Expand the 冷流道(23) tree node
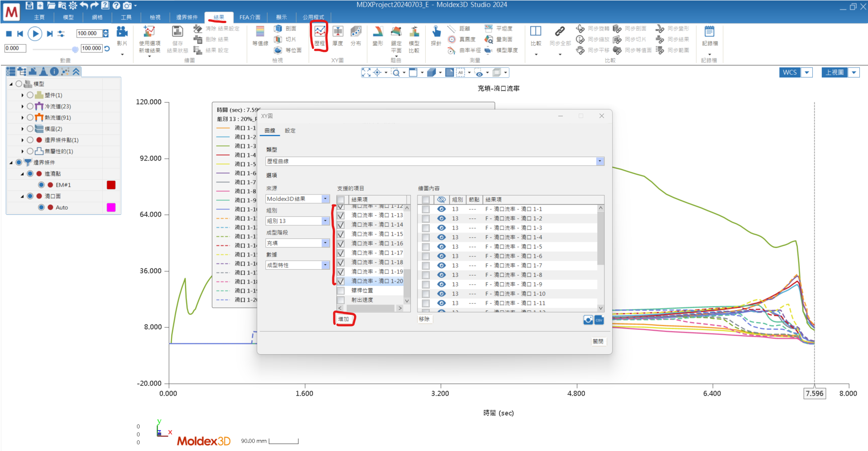 [22, 106]
